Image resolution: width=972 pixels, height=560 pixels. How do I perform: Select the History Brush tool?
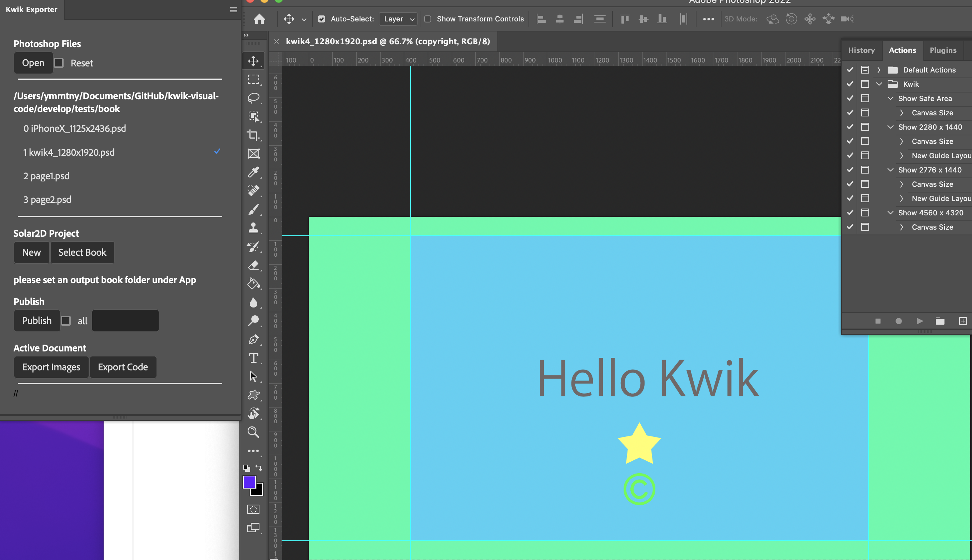pyautogui.click(x=253, y=246)
